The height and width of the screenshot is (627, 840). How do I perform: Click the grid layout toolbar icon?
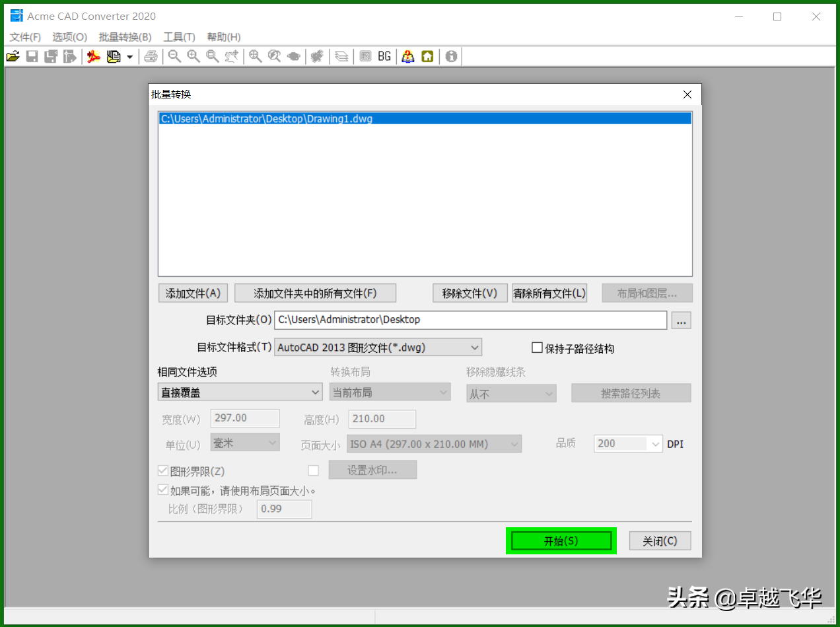point(365,57)
